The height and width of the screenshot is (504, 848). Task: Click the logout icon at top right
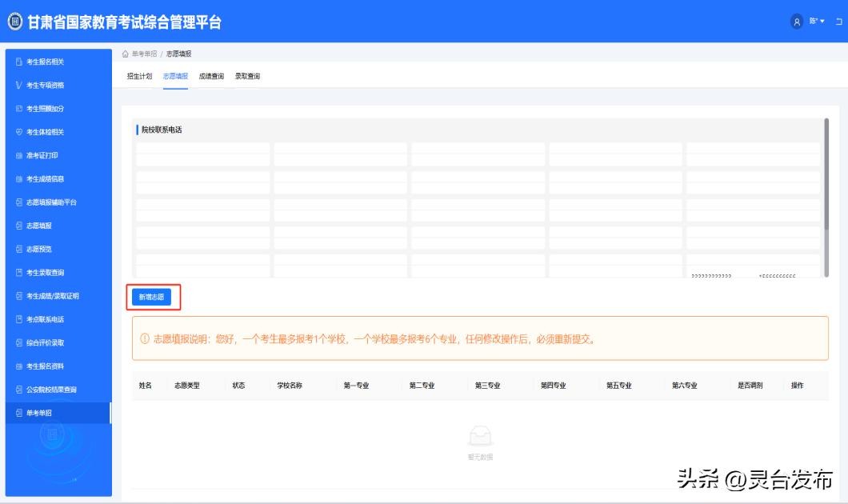click(x=838, y=22)
